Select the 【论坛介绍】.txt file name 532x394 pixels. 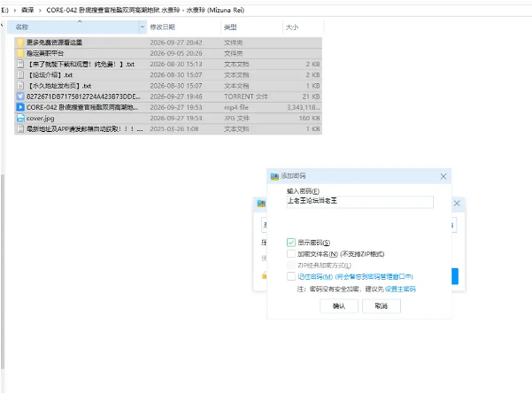click(49, 75)
